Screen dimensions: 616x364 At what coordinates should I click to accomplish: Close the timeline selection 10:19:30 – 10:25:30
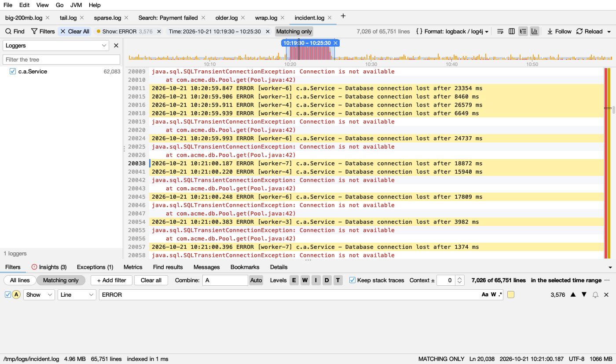tap(336, 43)
